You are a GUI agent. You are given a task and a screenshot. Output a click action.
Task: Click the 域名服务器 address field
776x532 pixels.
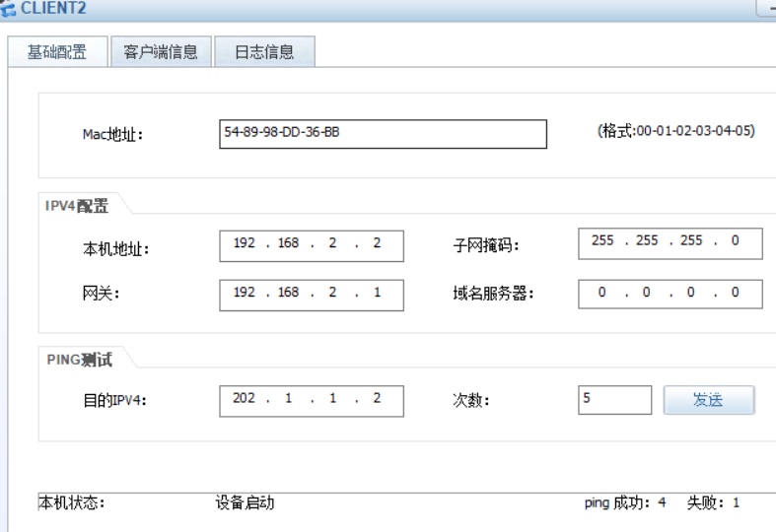670,295
